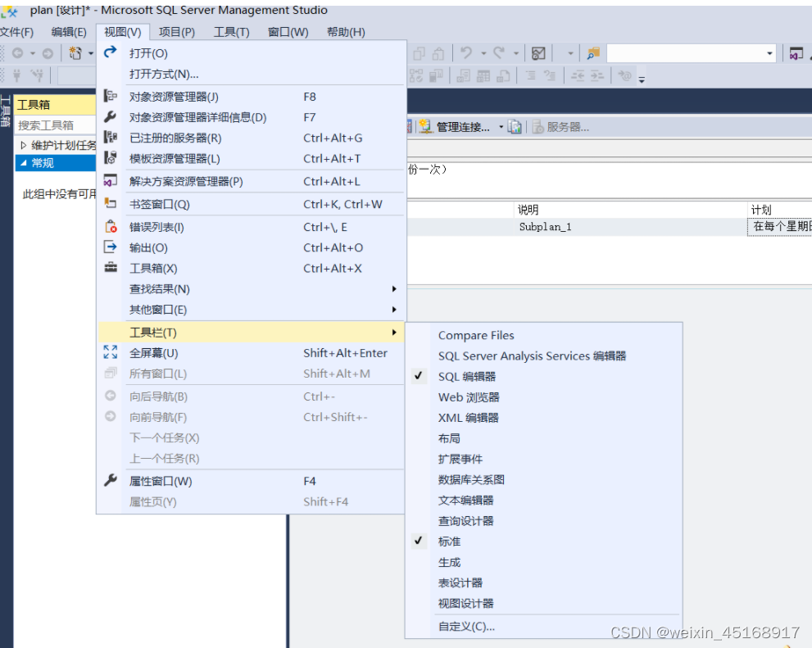Click the reporting icon next to 管理连接 dropdown

point(515,127)
